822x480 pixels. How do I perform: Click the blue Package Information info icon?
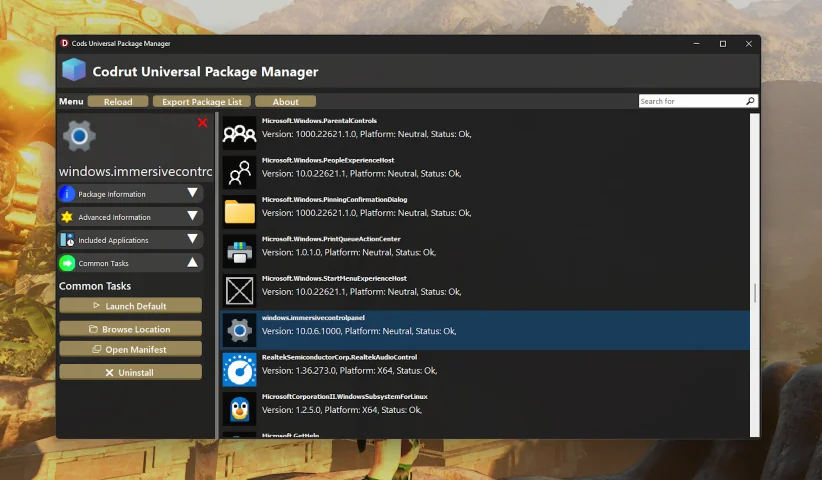[67, 194]
